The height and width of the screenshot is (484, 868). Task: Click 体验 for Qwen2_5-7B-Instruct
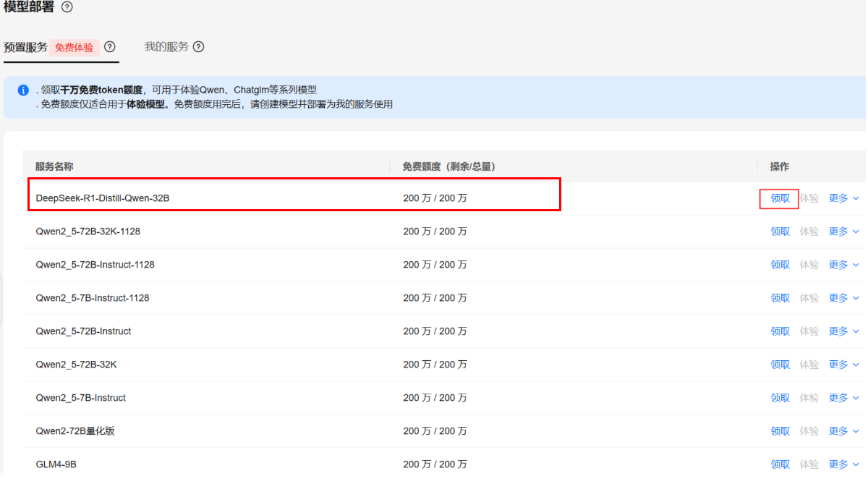(x=809, y=398)
